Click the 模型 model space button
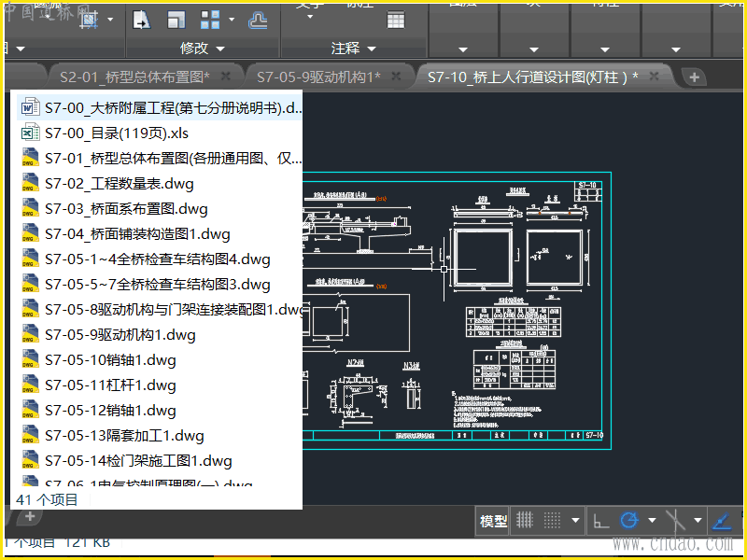The image size is (747, 560). point(493,521)
